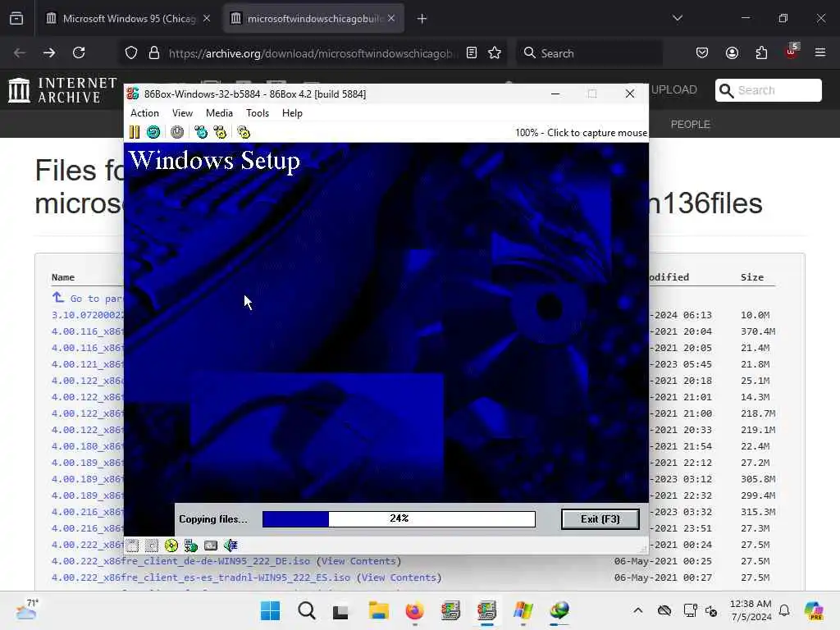Screen dimensions: 840x630
Task: Click PEOPLE in Internet Archive nav
Action: [x=691, y=125]
